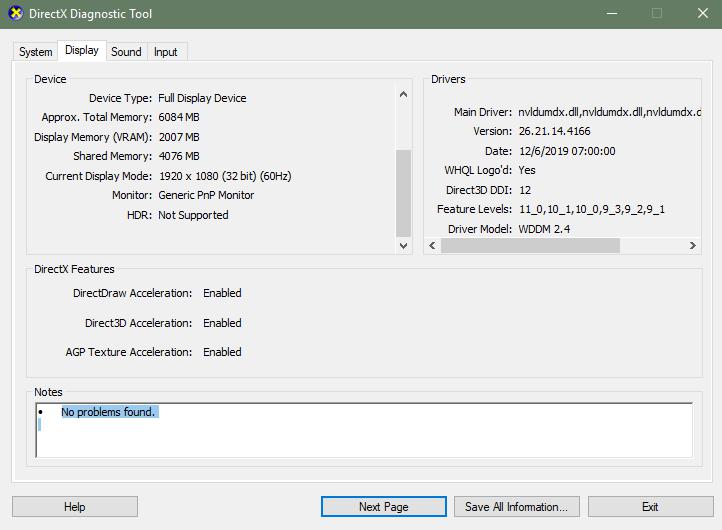Click Save All Information button
Screen dimensions: 722x530
click(517, 507)
